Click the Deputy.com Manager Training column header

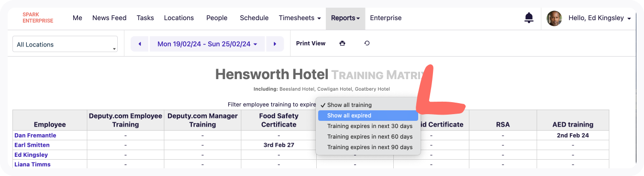202,120
